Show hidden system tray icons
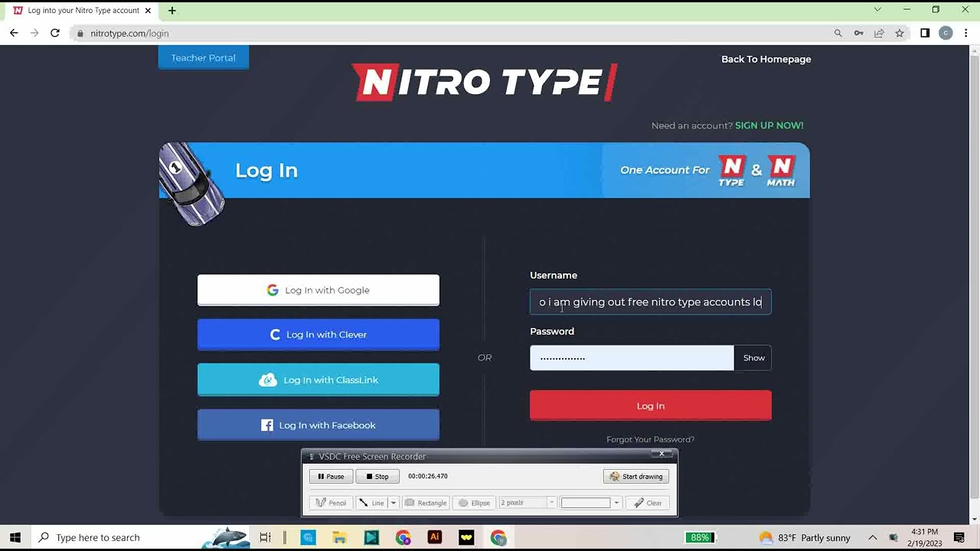The image size is (980, 551). pos(872,537)
